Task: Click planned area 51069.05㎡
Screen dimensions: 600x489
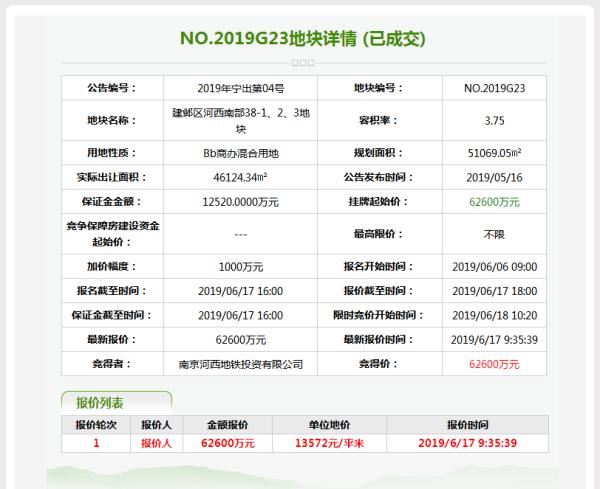Action: coord(494,153)
